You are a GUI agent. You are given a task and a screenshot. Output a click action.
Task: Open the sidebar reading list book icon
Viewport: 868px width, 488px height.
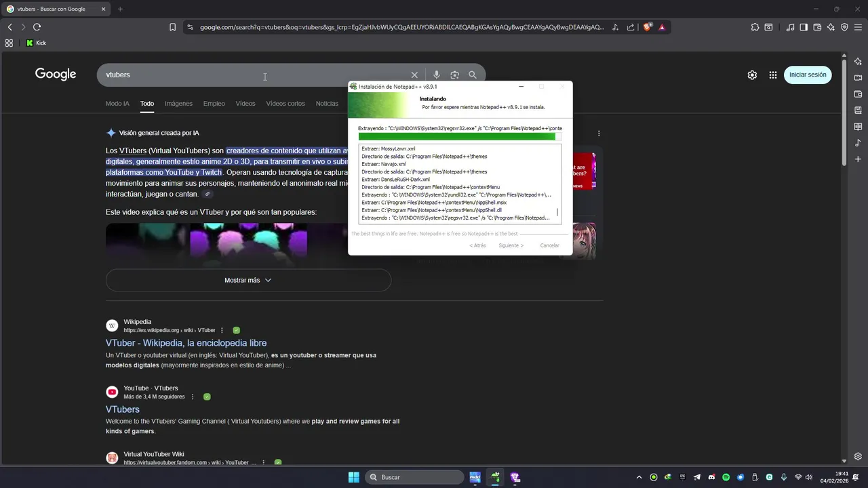858,127
